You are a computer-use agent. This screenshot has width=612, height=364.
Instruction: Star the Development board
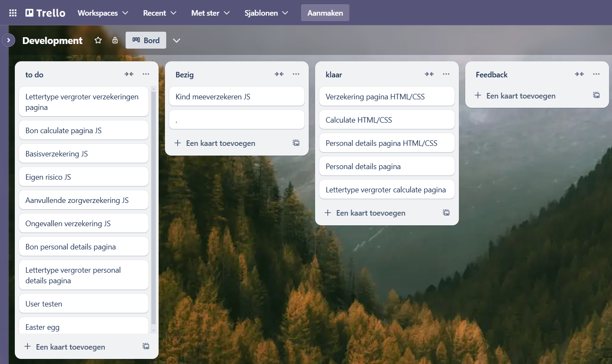(x=98, y=40)
